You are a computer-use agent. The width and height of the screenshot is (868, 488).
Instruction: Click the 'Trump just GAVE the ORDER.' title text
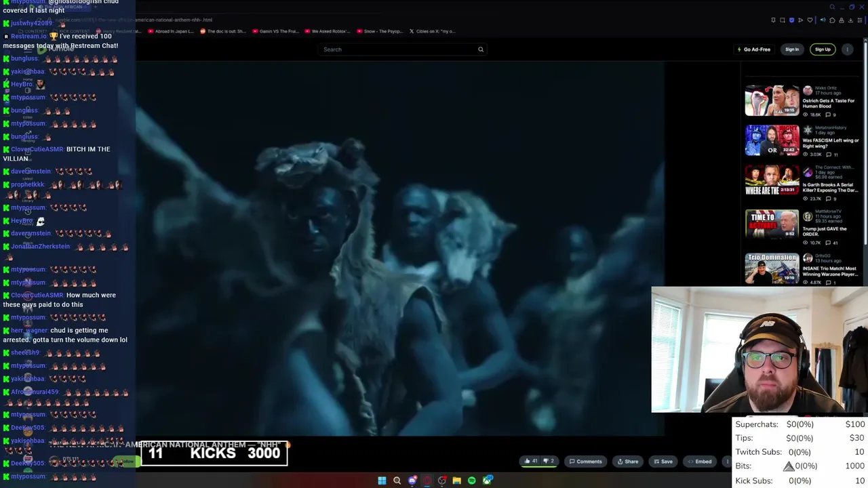click(x=824, y=231)
